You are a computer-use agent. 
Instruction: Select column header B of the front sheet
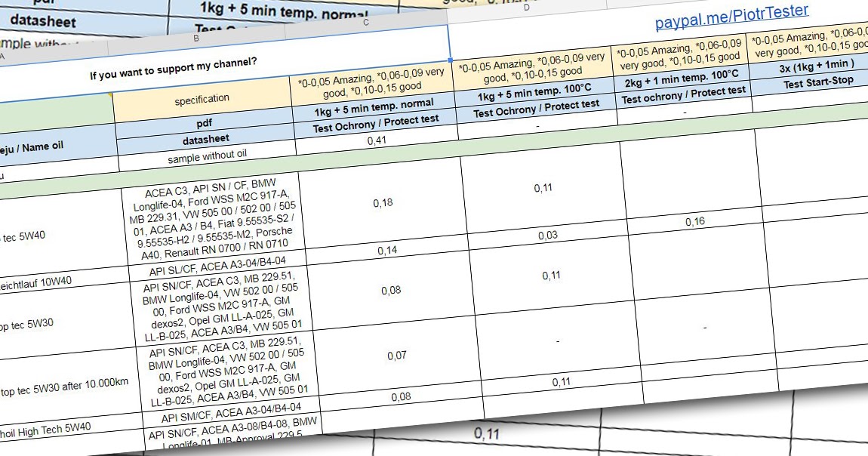(196, 39)
